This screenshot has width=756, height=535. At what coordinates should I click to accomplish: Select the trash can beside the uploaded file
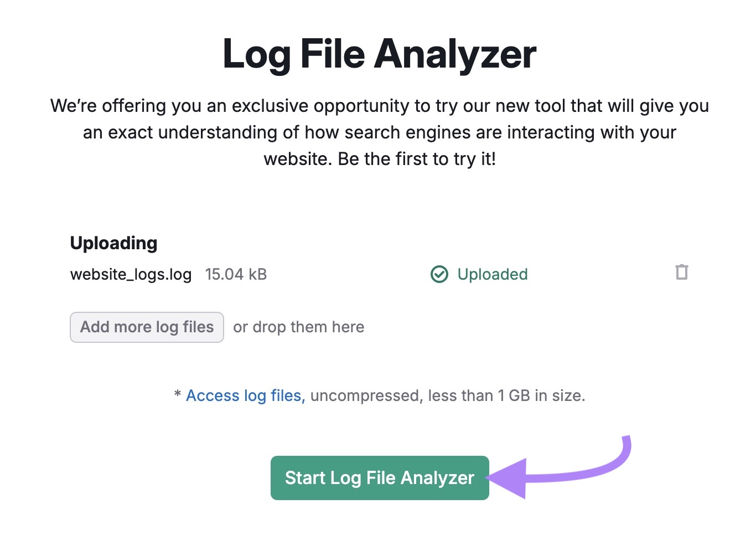[x=682, y=272]
